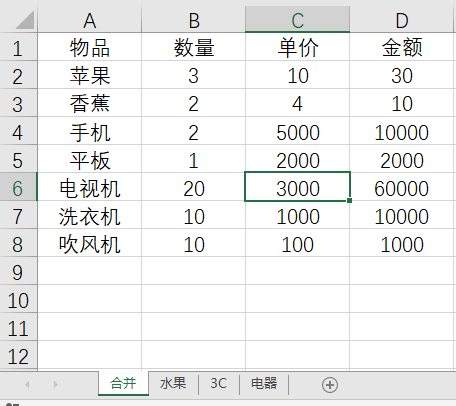The height and width of the screenshot is (406, 456).
Task: Select row 12 header
Action: pyautogui.click(x=18, y=355)
